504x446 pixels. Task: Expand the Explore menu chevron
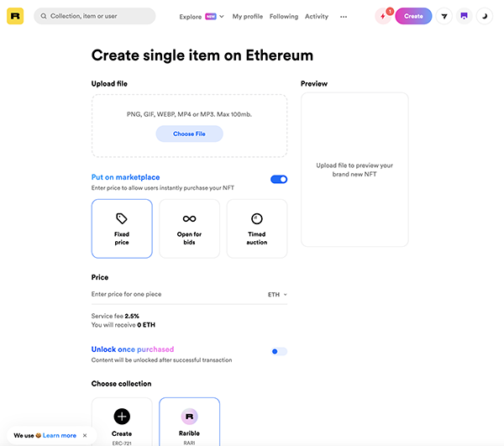click(222, 17)
